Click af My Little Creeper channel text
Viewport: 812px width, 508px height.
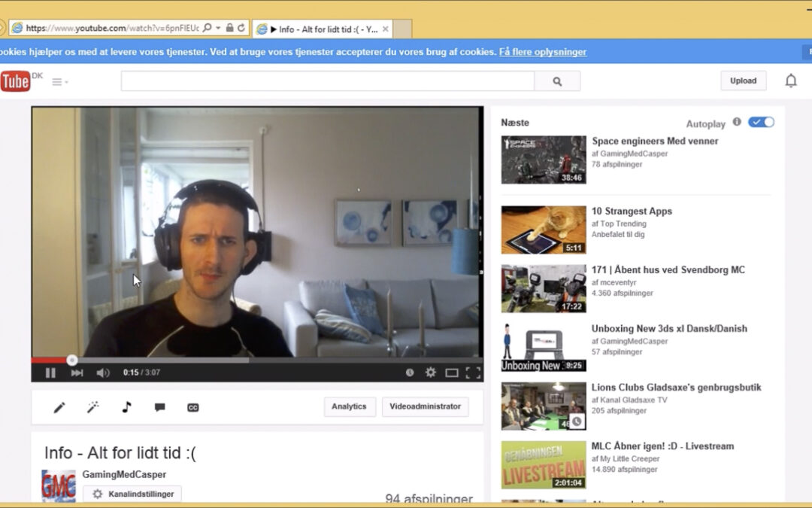pos(626,459)
